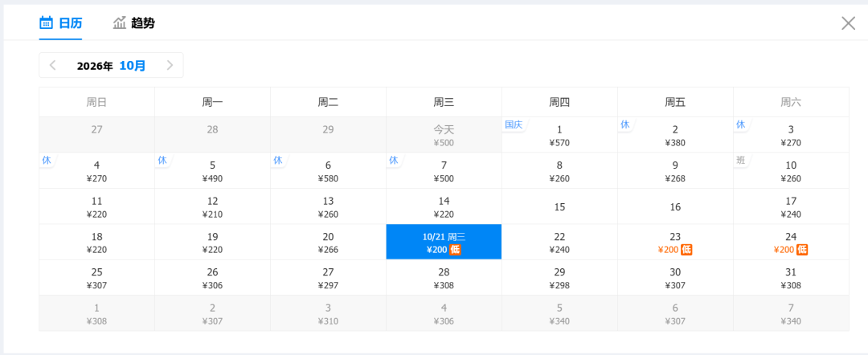The height and width of the screenshot is (355, 868).
Task: Switch to the 日历 calendar tab
Action: click(60, 23)
